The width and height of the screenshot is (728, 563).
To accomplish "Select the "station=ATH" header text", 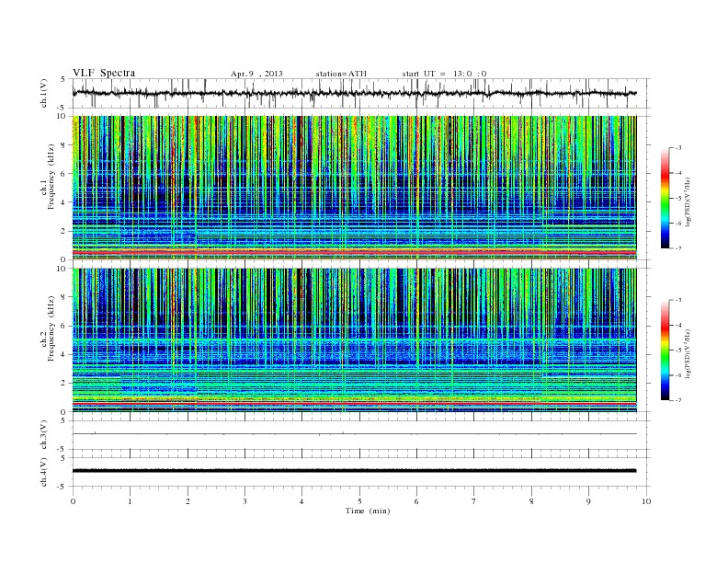I will tap(341, 74).
